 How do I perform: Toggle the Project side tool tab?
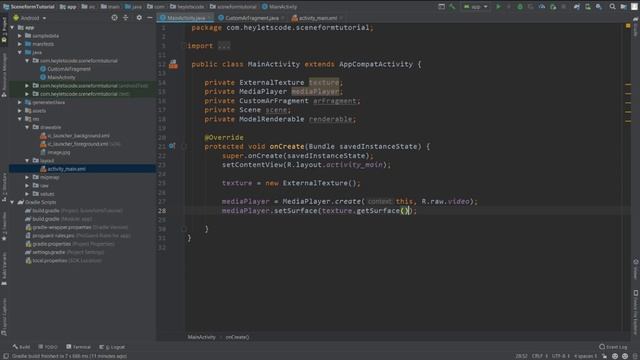point(4,29)
